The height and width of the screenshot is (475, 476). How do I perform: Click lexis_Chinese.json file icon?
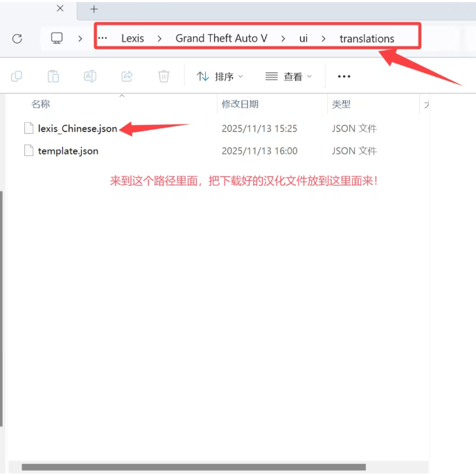click(29, 128)
